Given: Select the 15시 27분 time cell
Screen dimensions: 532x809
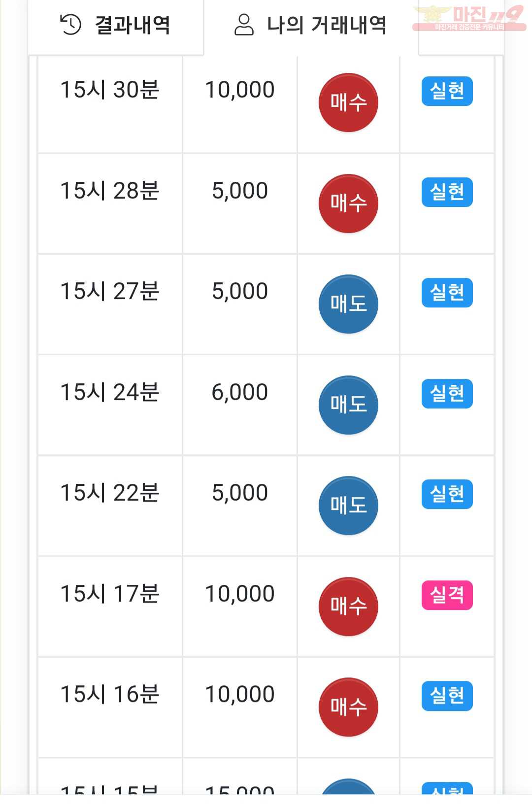Looking at the screenshot, I should [x=110, y=304].
